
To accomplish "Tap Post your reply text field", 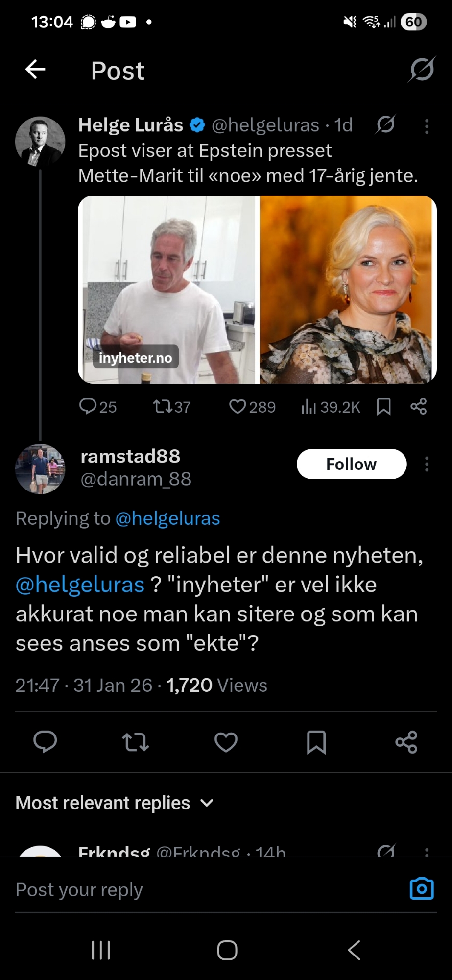I will click(x=196, y=890).
